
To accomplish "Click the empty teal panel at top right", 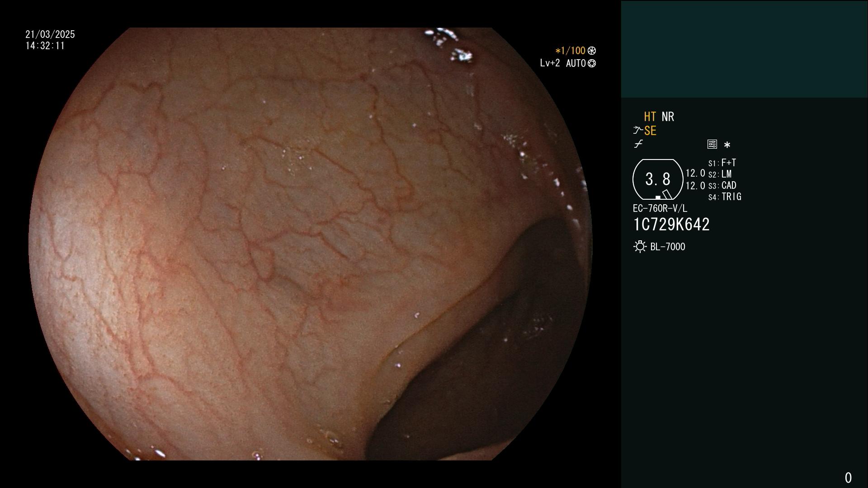I will [744, 49].
